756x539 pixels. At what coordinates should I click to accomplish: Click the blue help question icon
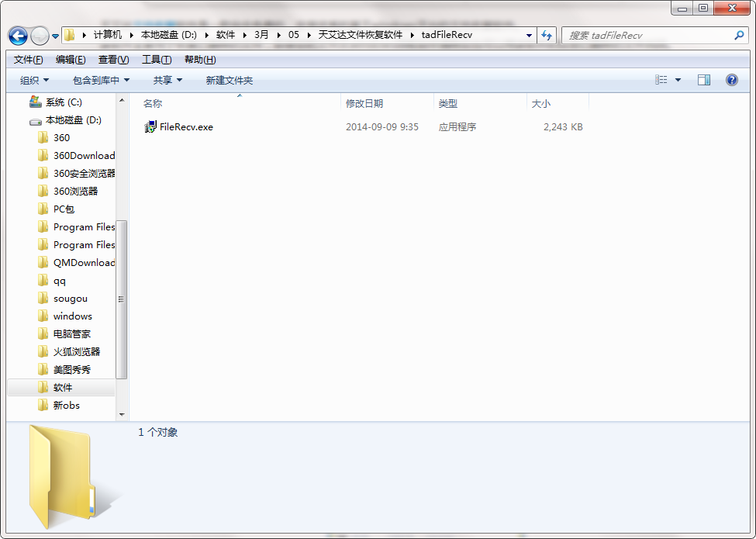click(x=731, y=80)
